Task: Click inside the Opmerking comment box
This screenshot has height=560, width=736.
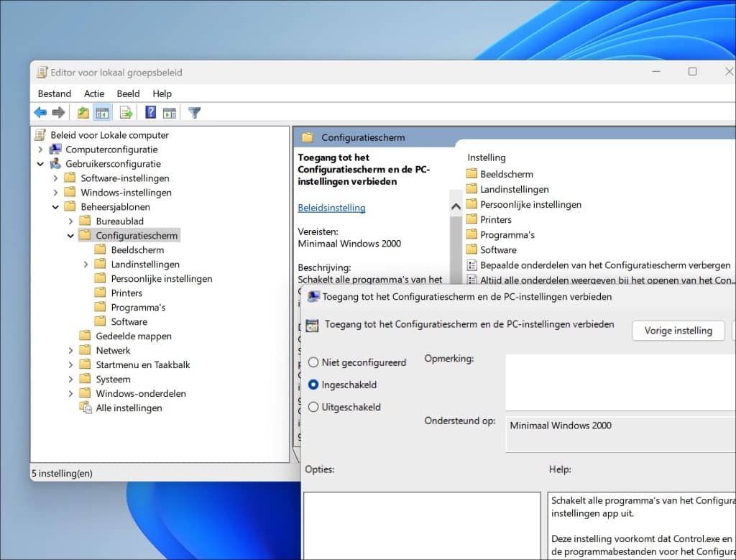Action: point(620,382)
